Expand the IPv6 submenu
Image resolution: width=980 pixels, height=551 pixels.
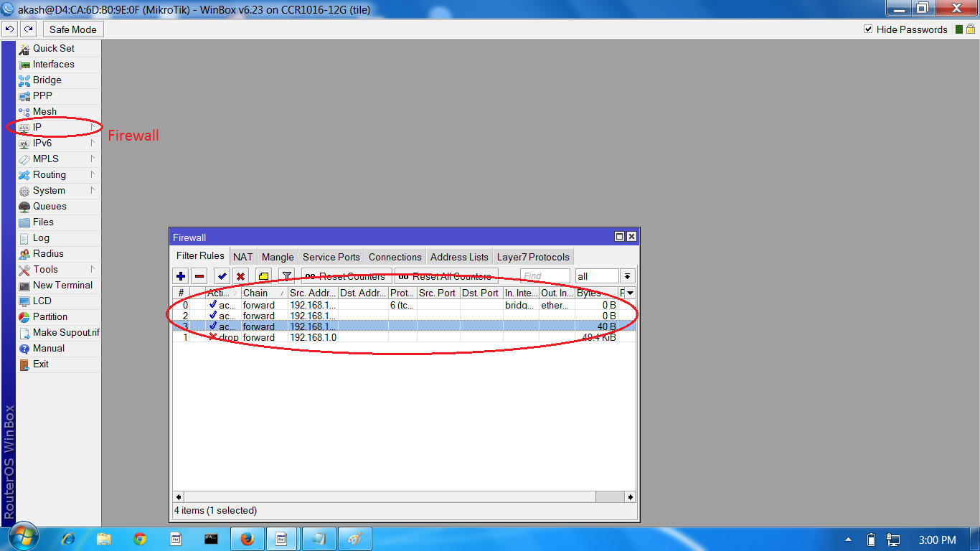coord(93,143)
